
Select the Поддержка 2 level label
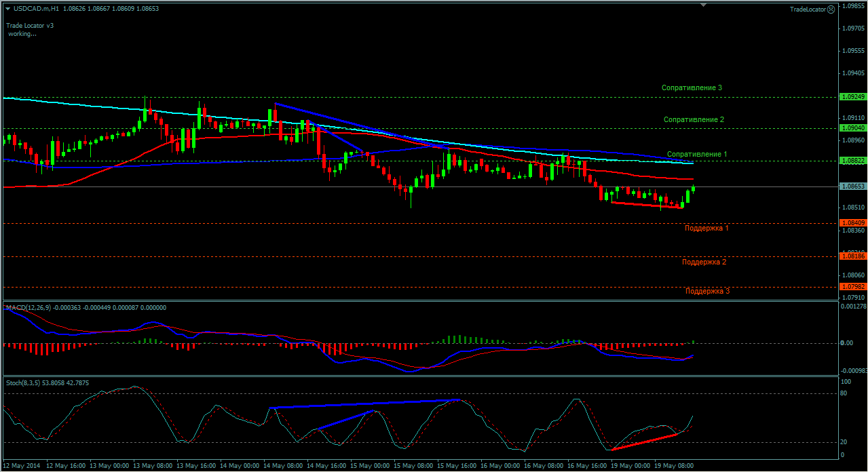tap(704, 261)
